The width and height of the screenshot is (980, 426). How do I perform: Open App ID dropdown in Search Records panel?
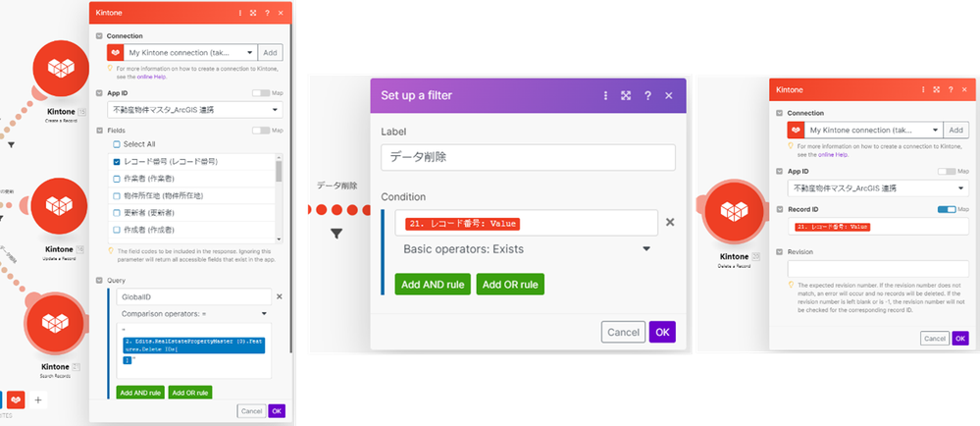pyautogui.click(x=195, y=110)
